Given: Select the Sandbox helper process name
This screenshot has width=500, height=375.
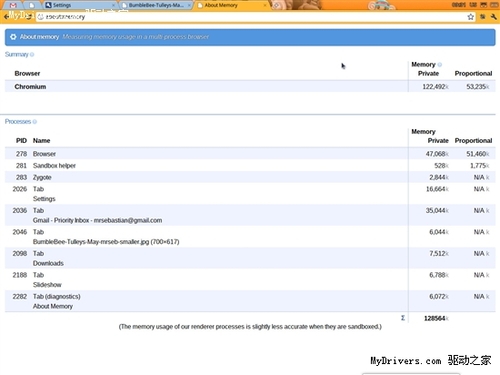Looking at the screenshot, I should tap(54, 166).
